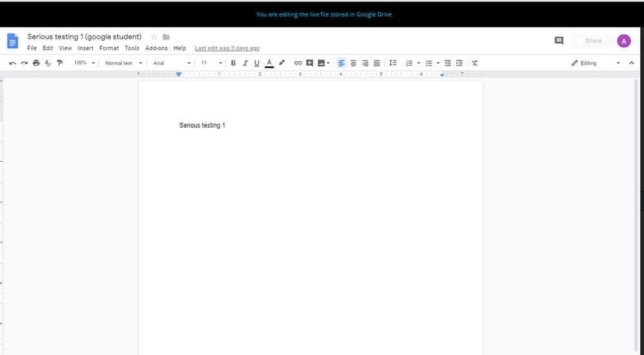The height and width of the screenshot is (355, 644).
Task: Insert a link with the chain icon
Action: pos(298,63)
